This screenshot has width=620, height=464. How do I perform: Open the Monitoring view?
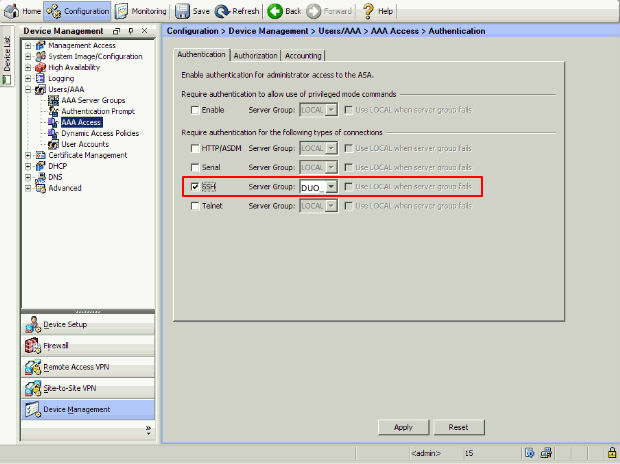(x=122, y=11)
